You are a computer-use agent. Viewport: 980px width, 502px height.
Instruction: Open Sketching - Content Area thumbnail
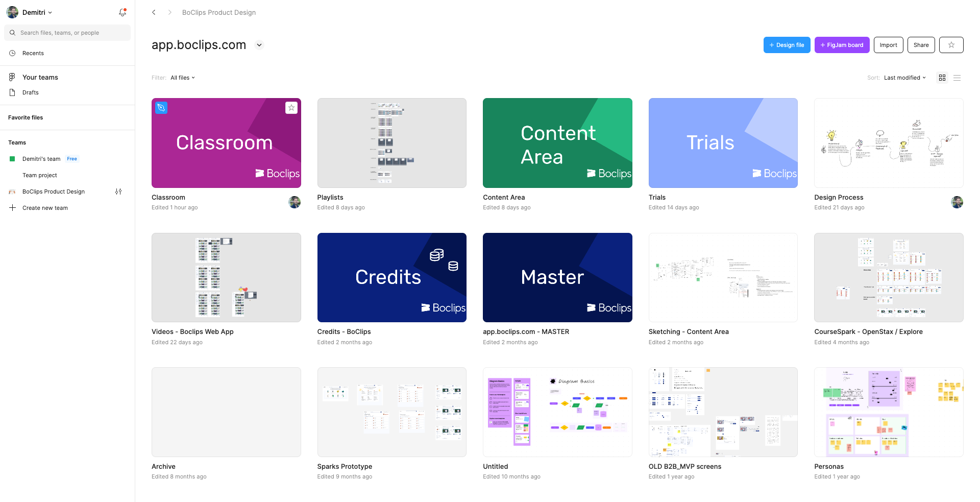pos(723,277)
